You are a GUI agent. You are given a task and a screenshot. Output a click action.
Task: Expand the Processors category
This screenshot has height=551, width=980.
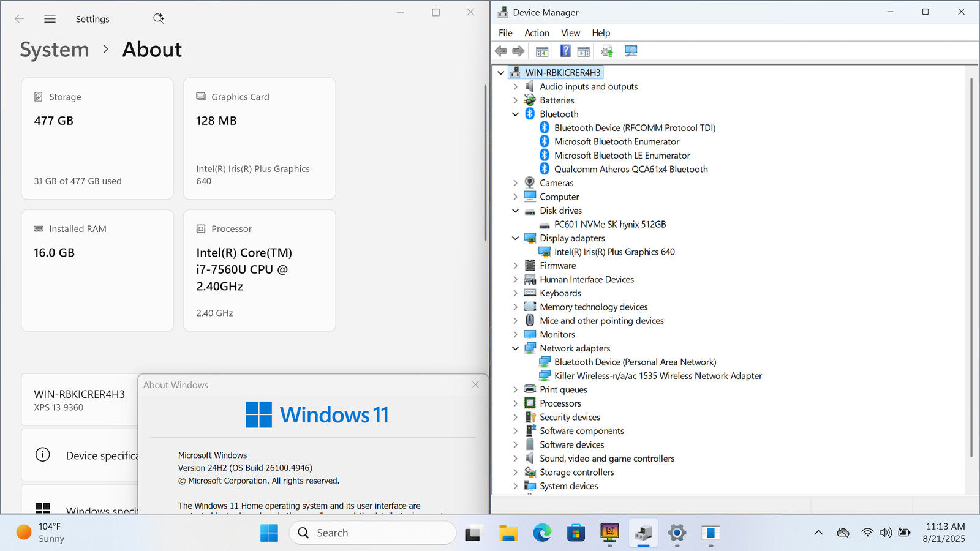(x=515, y=403)
